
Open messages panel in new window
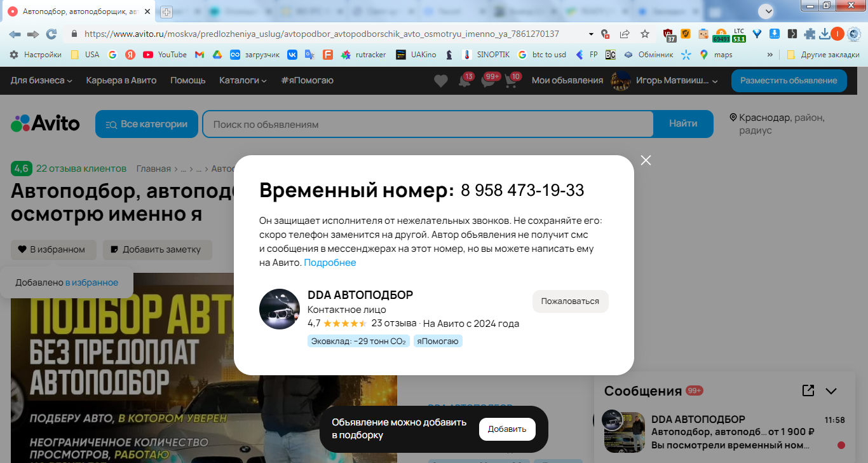click(x=808, y=390)
